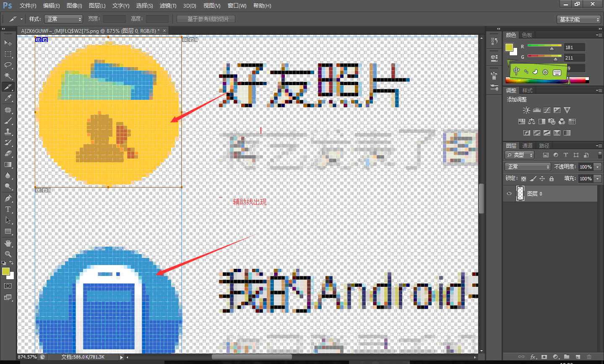Select the Healing Brush tool
604x364 pixels.
[8, 110]
